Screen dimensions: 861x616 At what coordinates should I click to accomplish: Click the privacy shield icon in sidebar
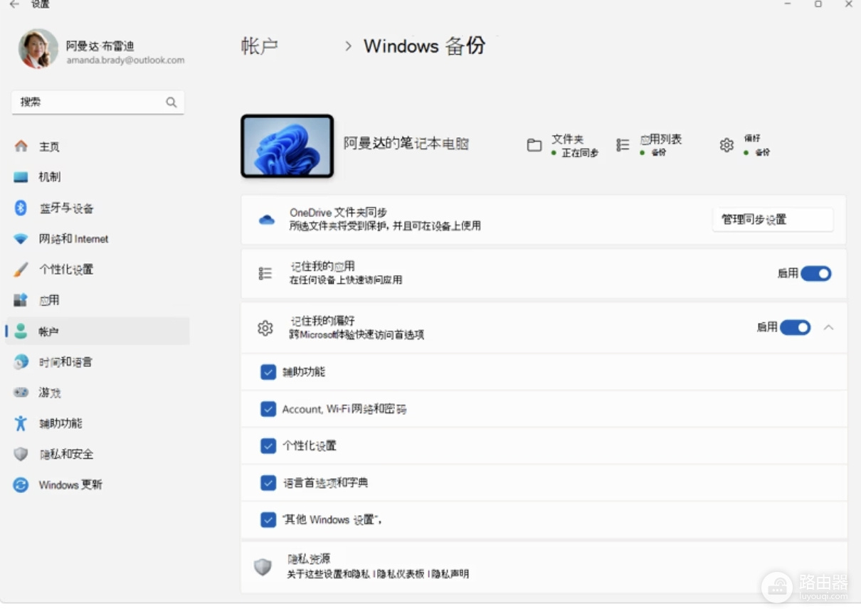(21, 454)
